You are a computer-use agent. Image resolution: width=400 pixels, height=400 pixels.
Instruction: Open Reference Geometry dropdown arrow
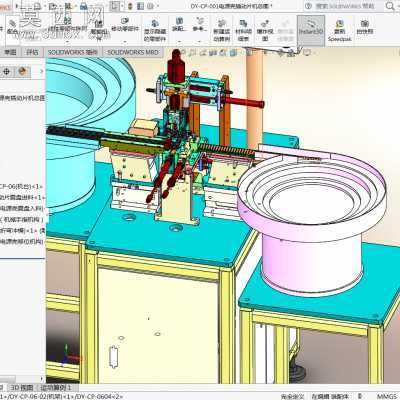click(199, 42)
